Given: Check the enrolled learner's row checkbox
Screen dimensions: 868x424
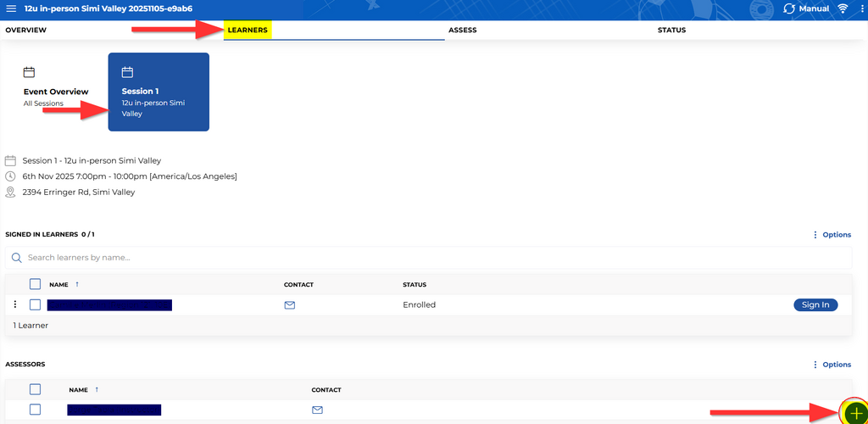Looking at the screenshot, I should 35,304.
